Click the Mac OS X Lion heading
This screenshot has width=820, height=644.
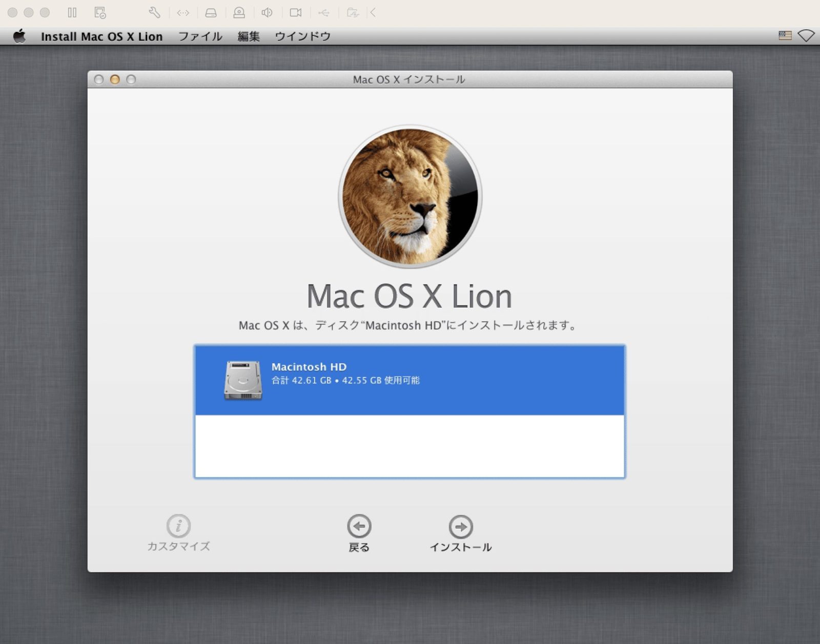409,296
